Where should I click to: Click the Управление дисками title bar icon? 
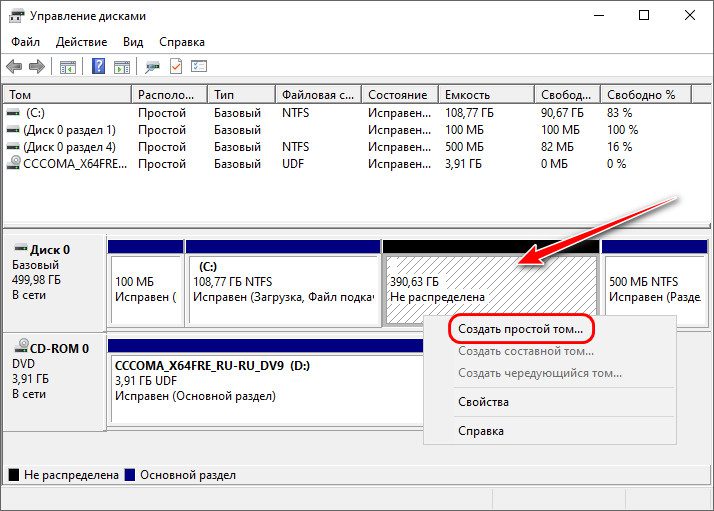(x=16, y=16)
